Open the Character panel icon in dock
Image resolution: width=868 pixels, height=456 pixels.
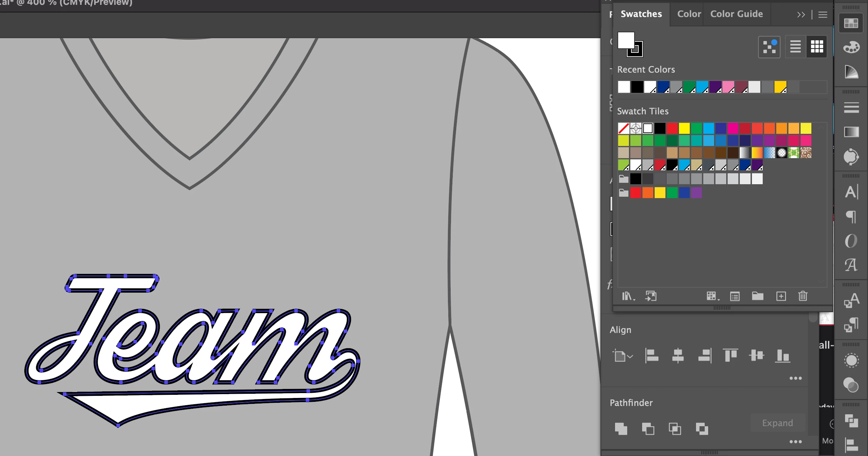click(x=851, y=192)
